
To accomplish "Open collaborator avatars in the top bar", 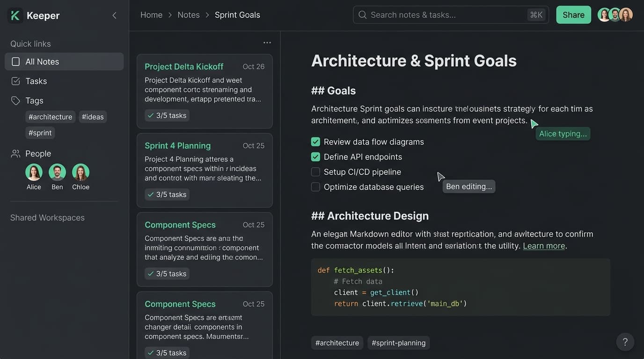I will pyautogui.click(x=615, y=15).
